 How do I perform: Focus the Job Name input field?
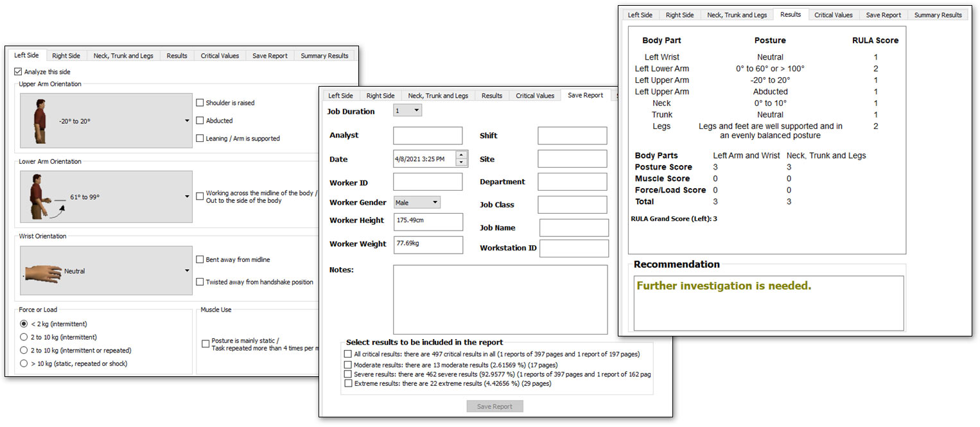pos(574,228)
